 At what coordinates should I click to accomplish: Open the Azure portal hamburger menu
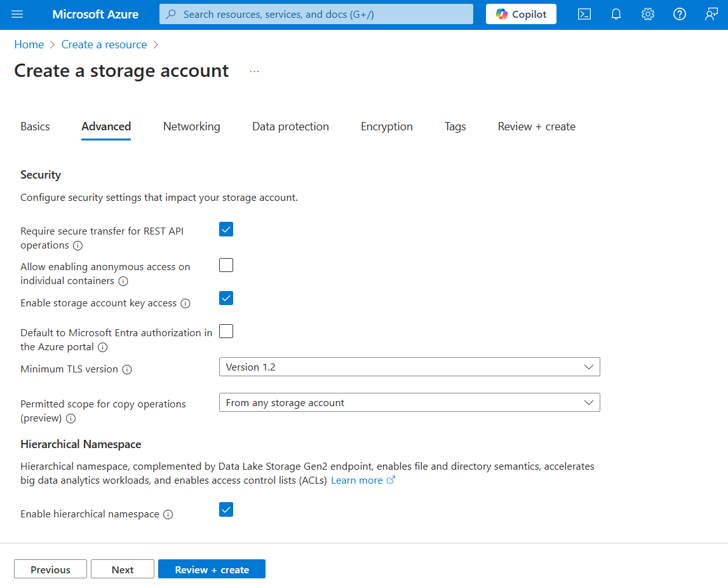point(17,14)
